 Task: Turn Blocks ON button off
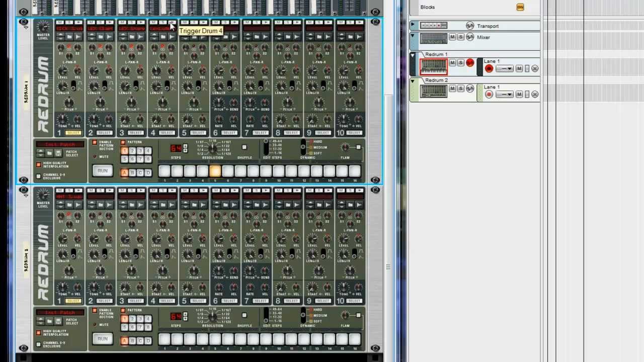[520, 7]
